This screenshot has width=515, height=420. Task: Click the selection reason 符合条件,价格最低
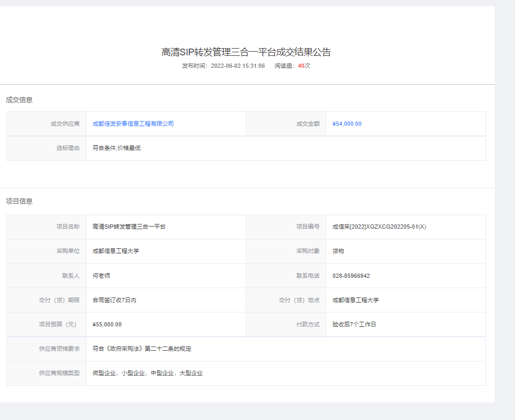116,148
